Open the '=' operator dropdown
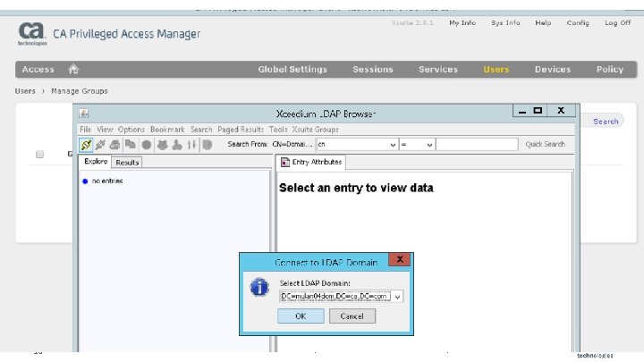 tap(429, 145)
